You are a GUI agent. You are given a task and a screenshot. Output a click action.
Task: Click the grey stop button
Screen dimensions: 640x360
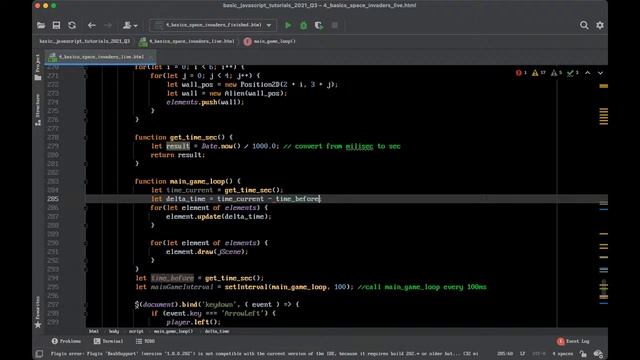pos(334,25)
